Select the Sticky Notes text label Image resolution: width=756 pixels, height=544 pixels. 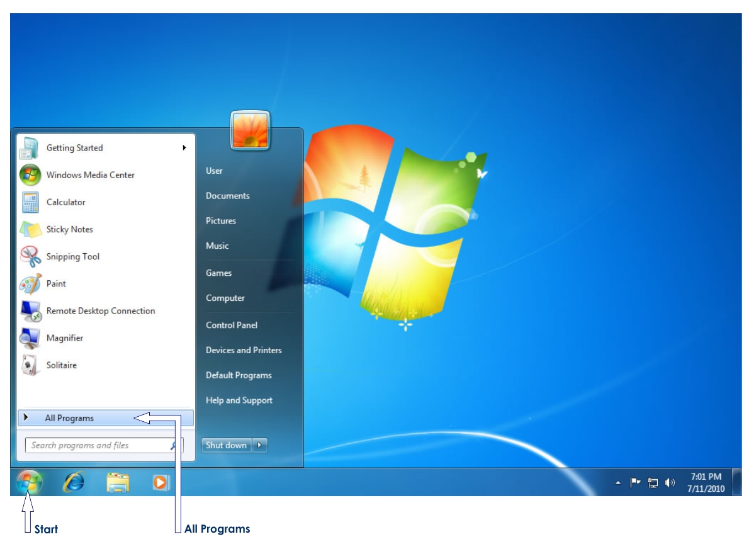tap(70, 229)
